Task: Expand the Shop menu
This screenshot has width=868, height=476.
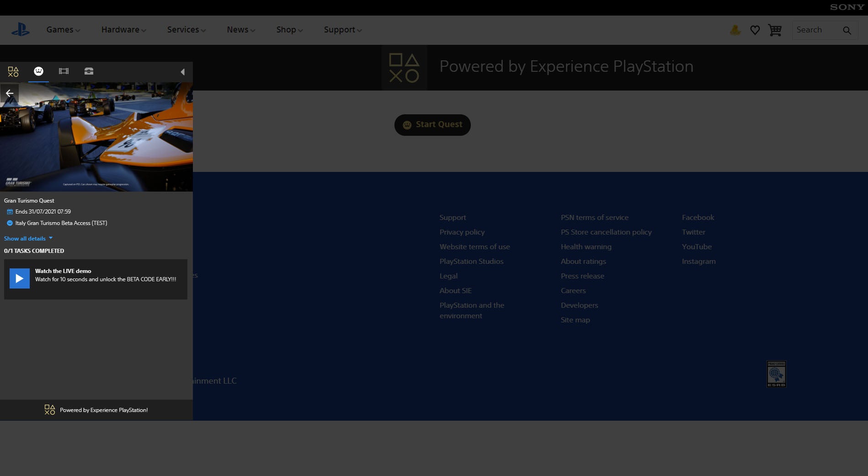Action: tap(289, 30)
